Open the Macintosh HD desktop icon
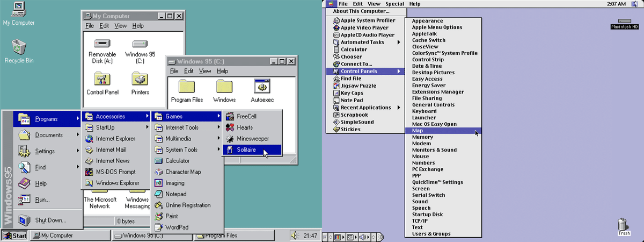Screen dimensions: 644x242 pos(624,23)
